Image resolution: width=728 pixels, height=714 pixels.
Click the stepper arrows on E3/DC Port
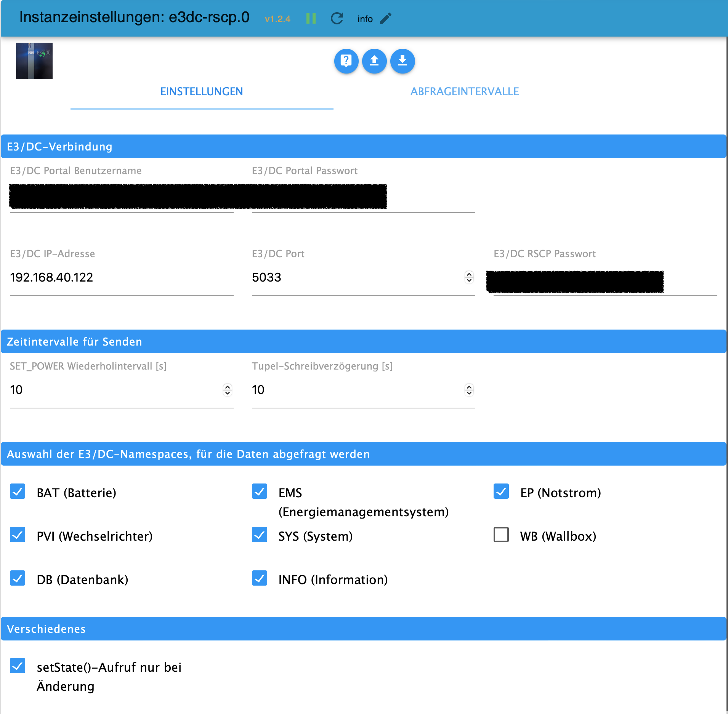tap(469, 277)
